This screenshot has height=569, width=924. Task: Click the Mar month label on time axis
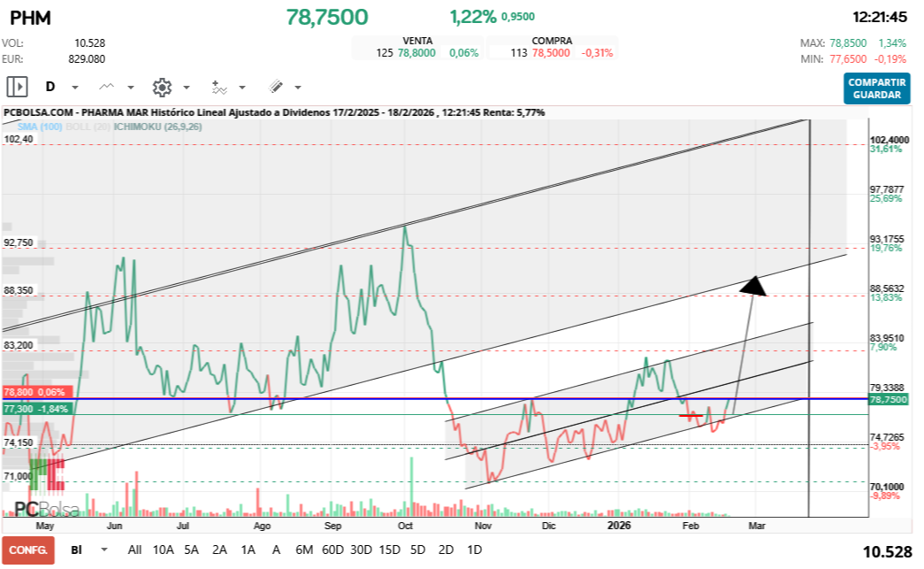pyautogui.click(x=757, y=526)
